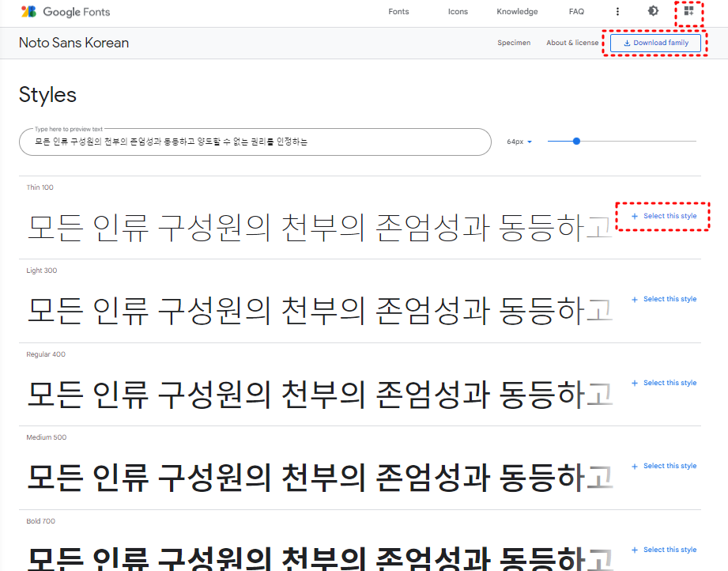Select this style for Thin 100

pyautogui.click(x=665, y=216)
